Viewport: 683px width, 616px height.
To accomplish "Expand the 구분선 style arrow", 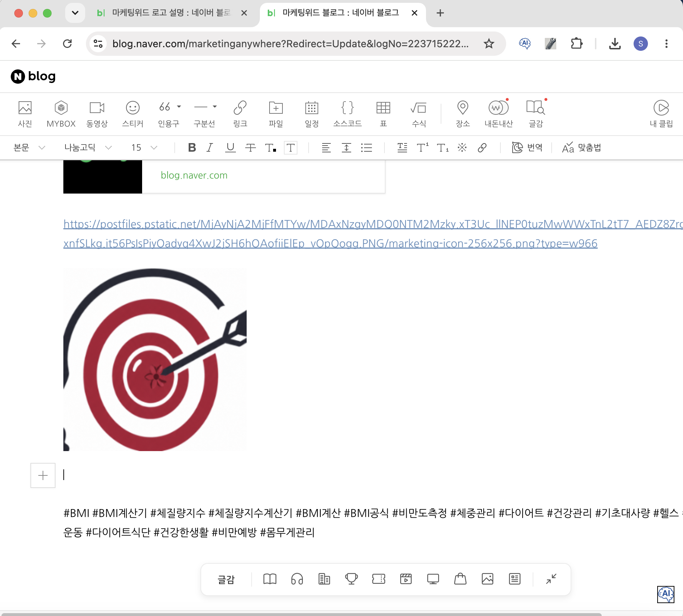I will pos(215,107).
